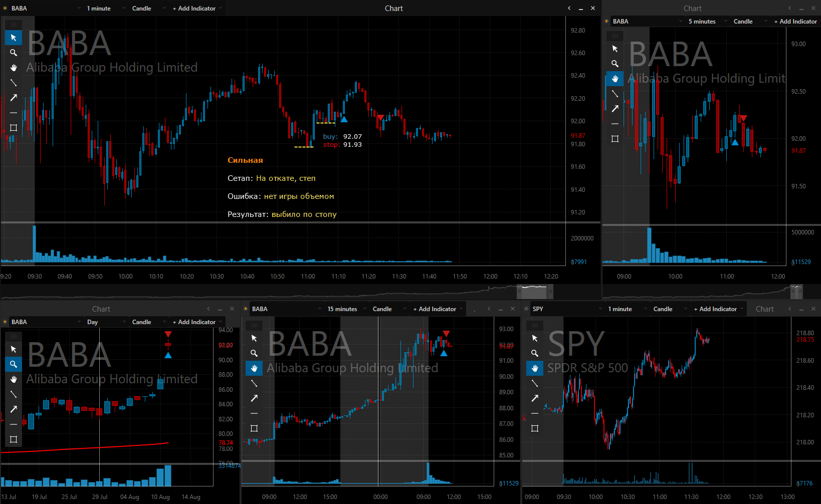Open the Day timeframe dropdown
This screenshot has height=504, width=821.
click(x=106, y=322)
